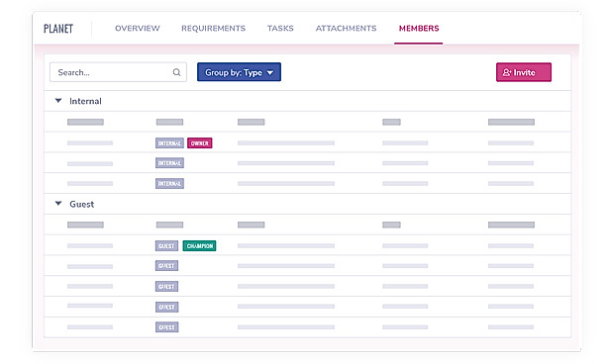607x364 pixels.
Task: Click the Guest group label
Action: click(81, 204)
